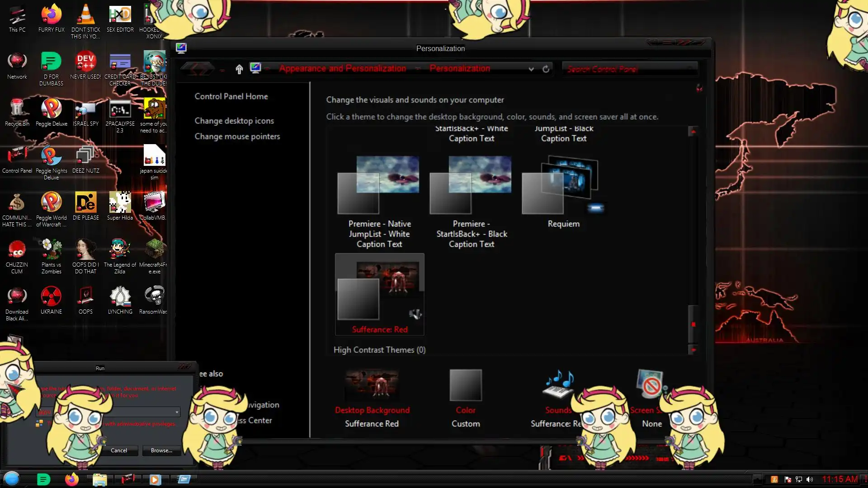This screenshot has width=868, height=488.
Task: Click the Change mouse pointers link
Action: click(237, 136)
